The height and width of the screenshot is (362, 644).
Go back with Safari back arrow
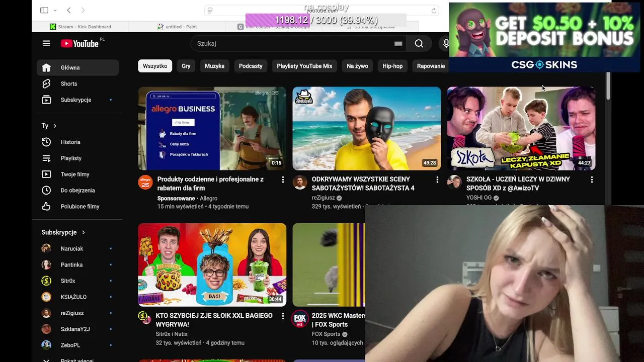coord(69,10)
